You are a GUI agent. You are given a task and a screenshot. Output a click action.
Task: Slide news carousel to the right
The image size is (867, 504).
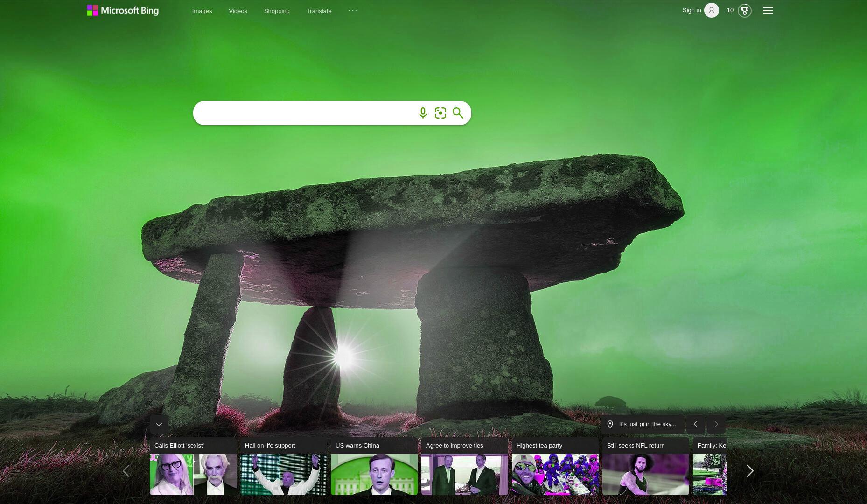pos(750,471)
